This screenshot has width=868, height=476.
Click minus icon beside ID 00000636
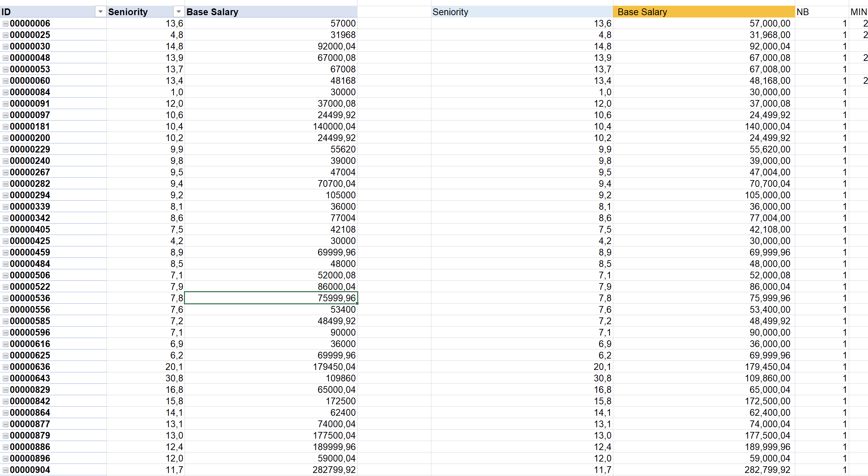coord(5,367)
